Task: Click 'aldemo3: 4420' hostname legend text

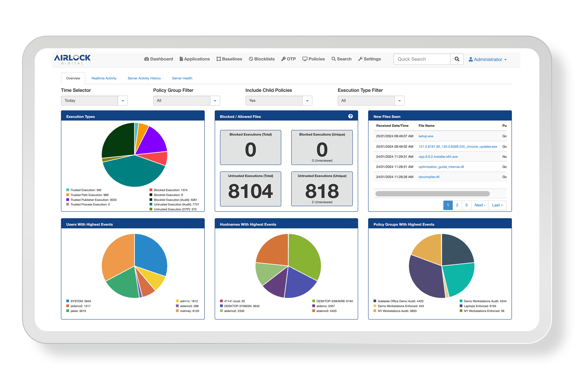Action: pos(326,311)
